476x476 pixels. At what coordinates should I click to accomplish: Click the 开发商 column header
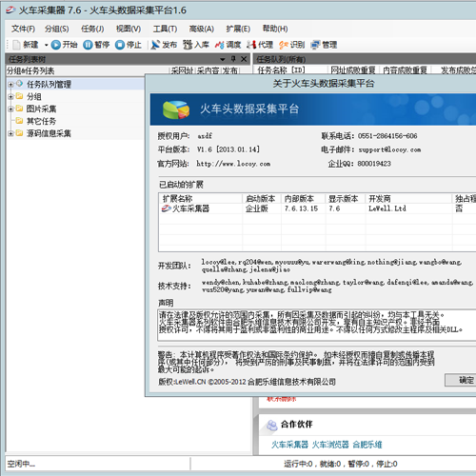[408, 199]
